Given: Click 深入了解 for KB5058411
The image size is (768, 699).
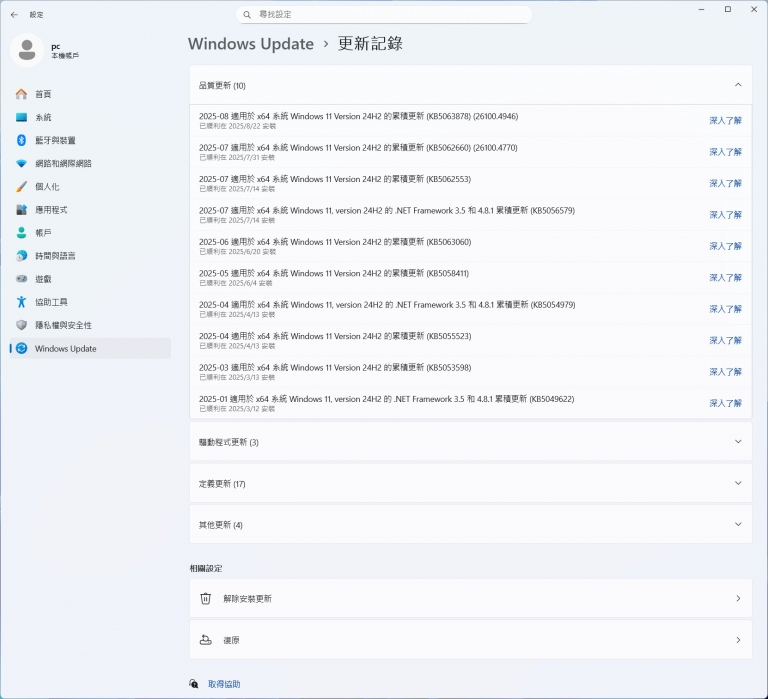Looking at the screenshot, I should (x=725, y=277).
